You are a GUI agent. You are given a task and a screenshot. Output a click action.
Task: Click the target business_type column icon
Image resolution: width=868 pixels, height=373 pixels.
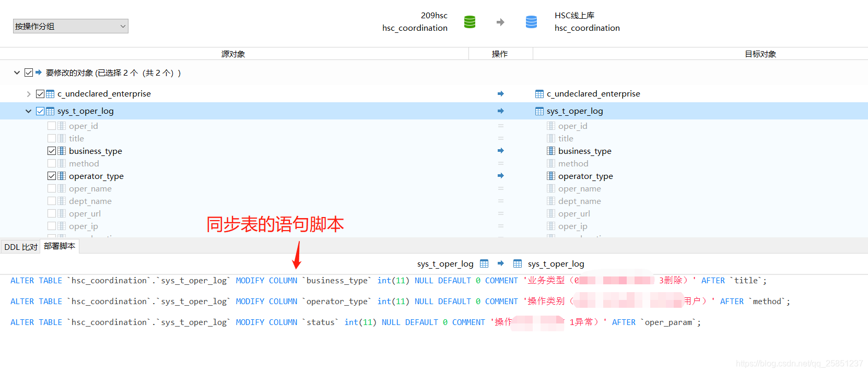(x=551, y=151)
